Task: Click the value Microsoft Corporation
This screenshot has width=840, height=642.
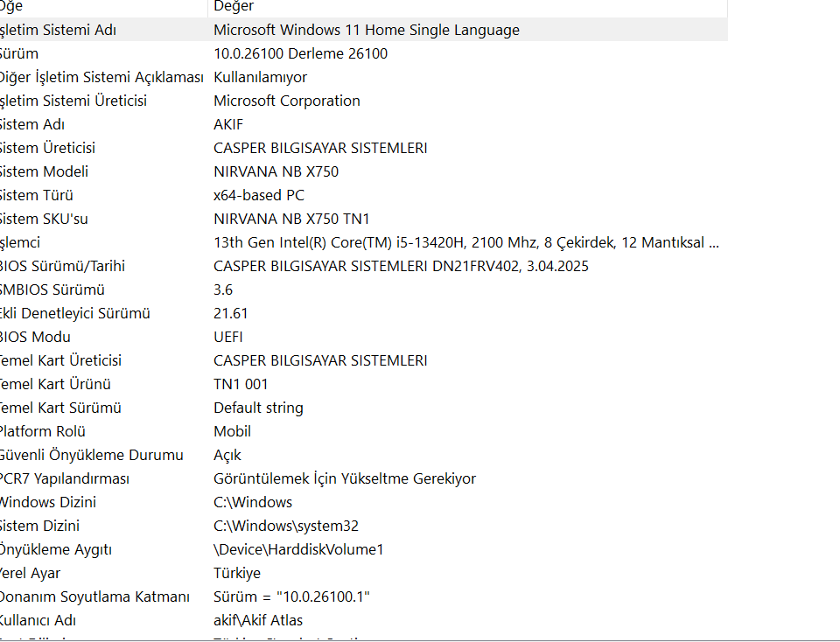Action: tap(287, 101)
